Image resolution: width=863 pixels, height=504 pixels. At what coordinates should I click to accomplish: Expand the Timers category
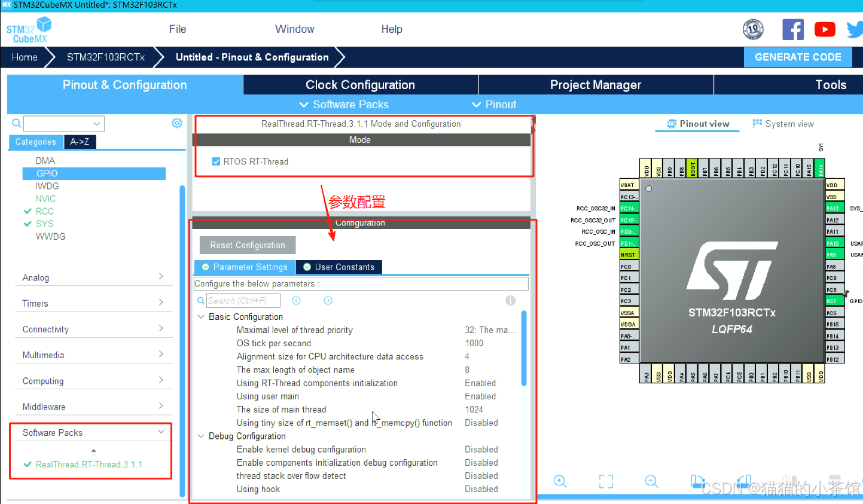[x=93, y=303]
